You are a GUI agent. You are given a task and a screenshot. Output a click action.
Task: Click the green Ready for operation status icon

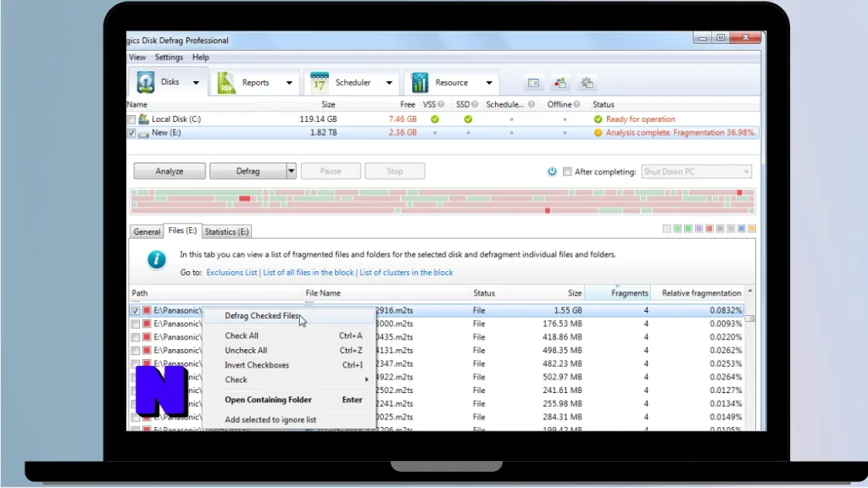(x=598, y=119)
